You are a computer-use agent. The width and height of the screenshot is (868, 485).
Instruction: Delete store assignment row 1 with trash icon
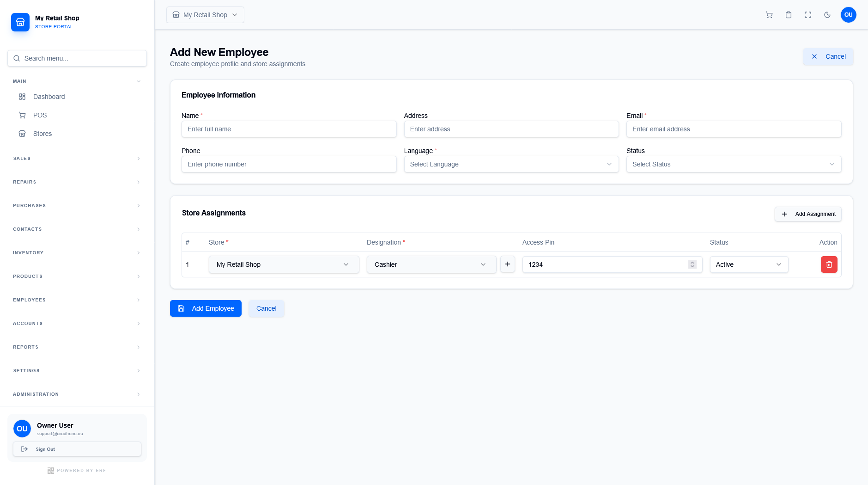[x=829, y=264]
